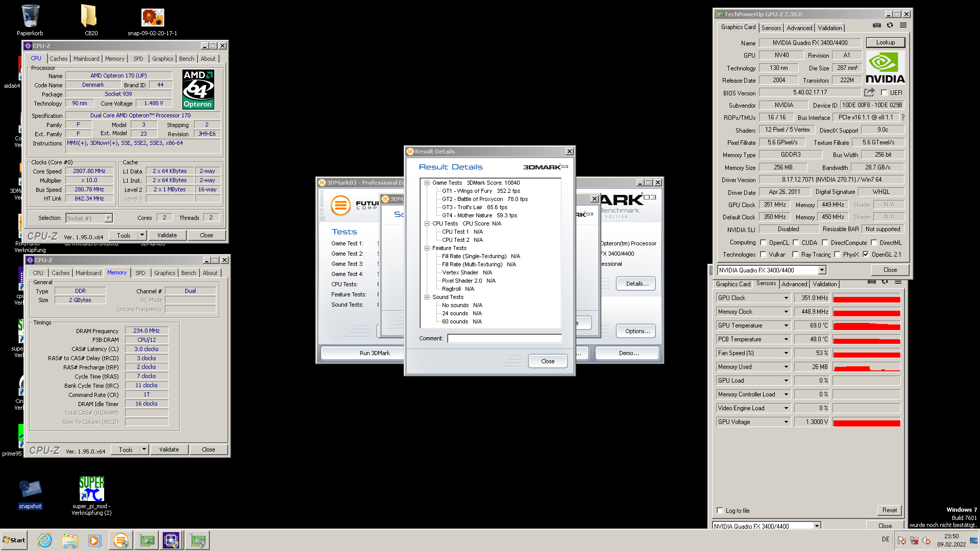Click the GPU Clock red sensor graph

[866, 298]
